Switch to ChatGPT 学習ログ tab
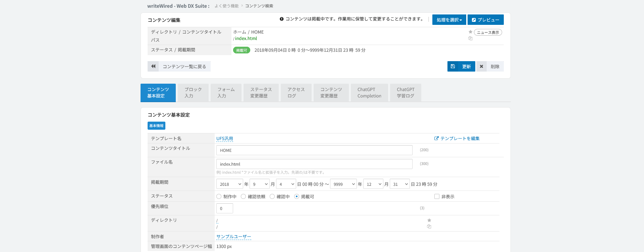Viewport: 644px width, 252px height. tap(406, 93)
